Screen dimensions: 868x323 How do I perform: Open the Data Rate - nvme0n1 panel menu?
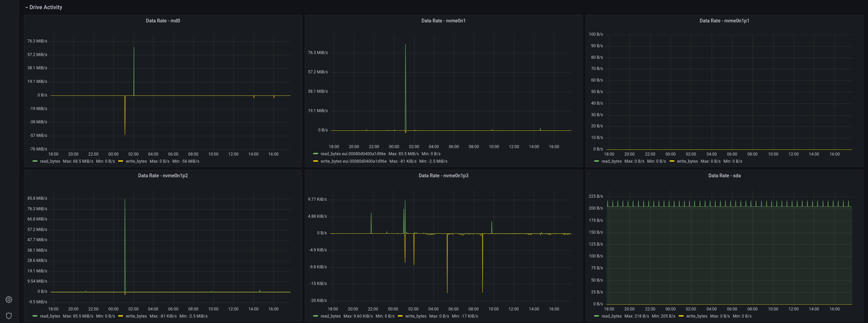(x=443, y=21)
